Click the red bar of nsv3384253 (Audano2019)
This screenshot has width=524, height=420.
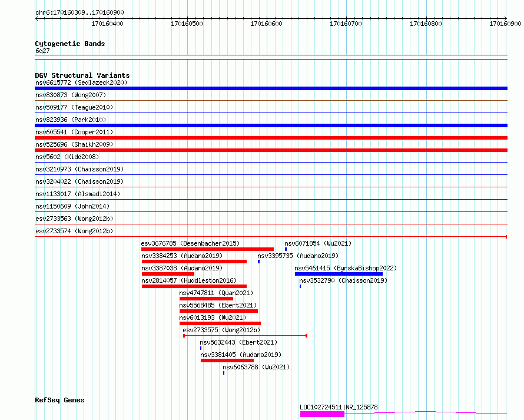pyautogui.click(x=194, y=262)
